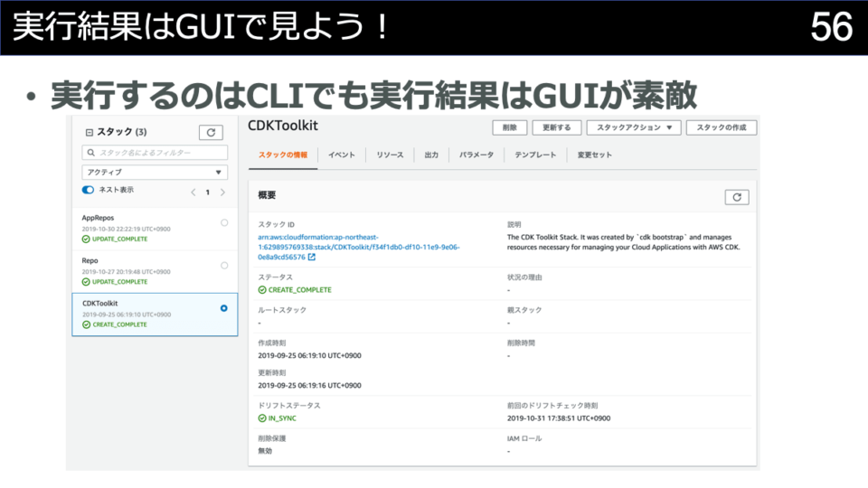
Task: Click the refresh icon in 概要 panel
Action: point(737,197)
